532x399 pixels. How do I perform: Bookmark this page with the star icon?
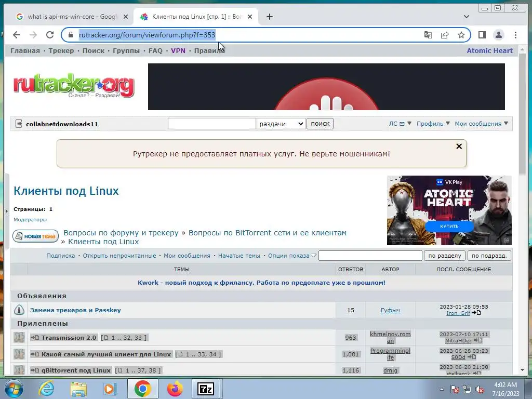tap(461, 35)
